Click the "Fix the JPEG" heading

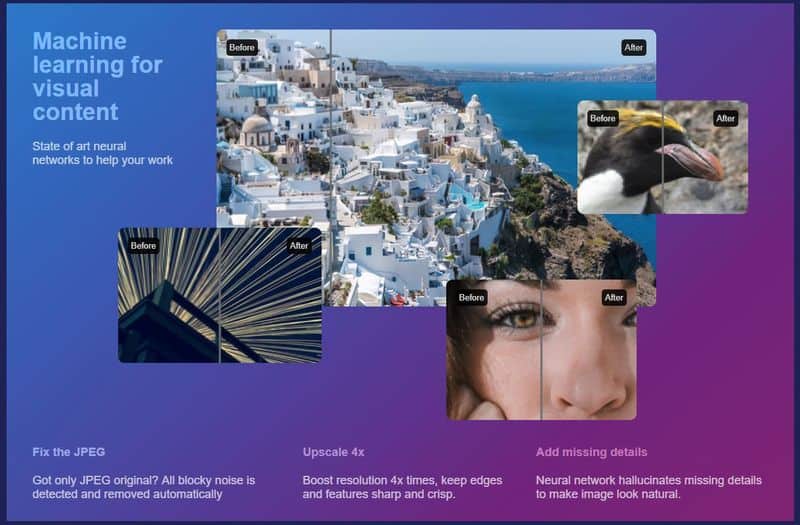pos(68,452)
